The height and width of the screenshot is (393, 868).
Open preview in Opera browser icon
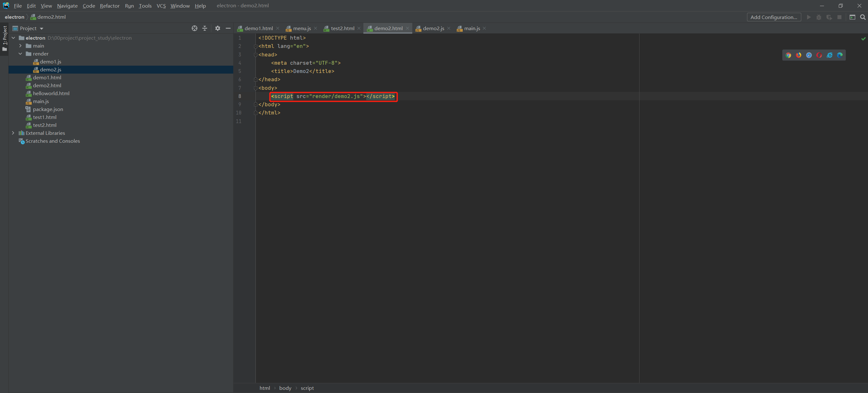[x=819, y=55]
